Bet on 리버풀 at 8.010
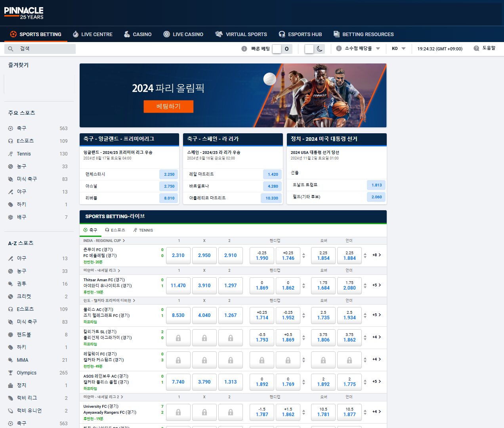504x428 pixels. tap(169, 198)
